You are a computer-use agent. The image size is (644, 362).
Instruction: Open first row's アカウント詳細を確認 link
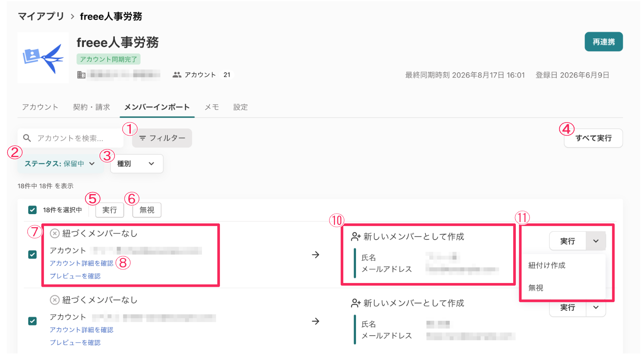(82, 263)
